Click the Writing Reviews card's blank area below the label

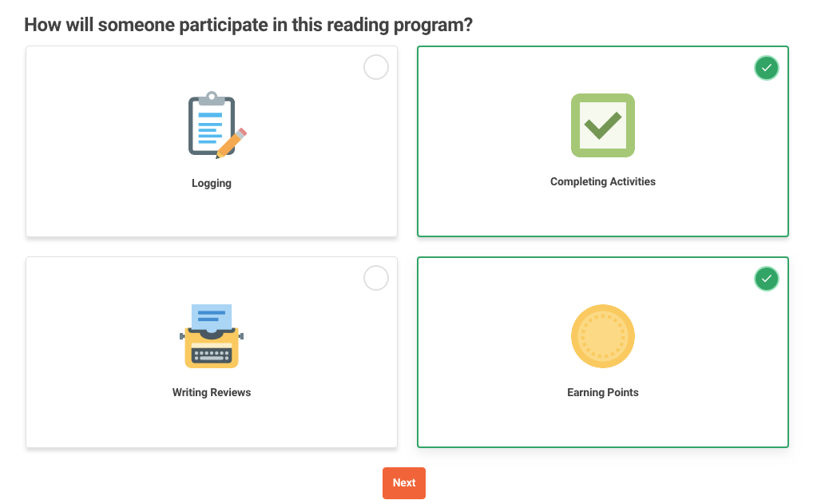(x=212, y=423)
